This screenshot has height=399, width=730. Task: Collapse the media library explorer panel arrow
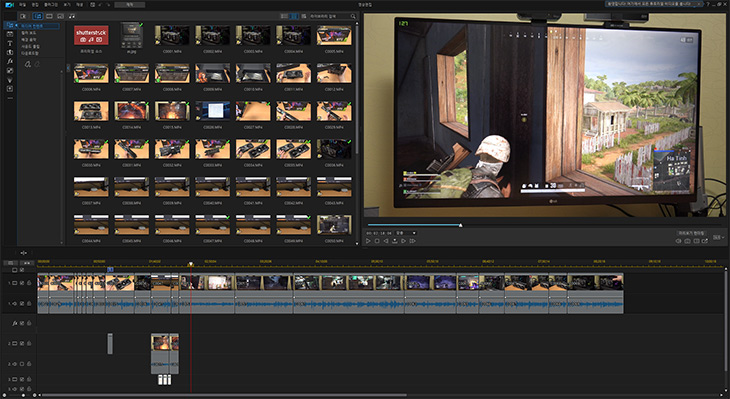tap(68, 68)
